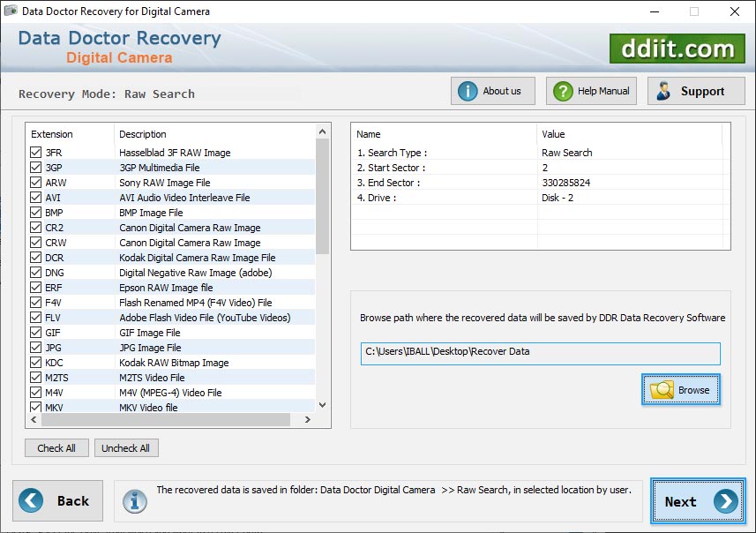Click the Data Doctor app icon in titlebar
The image size is (756, 533).
[x=11, y=11]
